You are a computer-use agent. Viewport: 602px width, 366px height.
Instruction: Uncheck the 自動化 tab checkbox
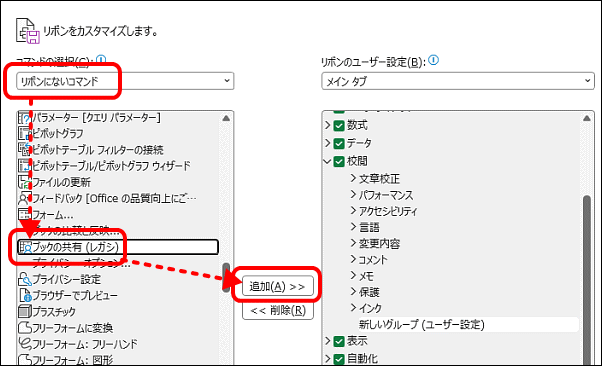339,359
